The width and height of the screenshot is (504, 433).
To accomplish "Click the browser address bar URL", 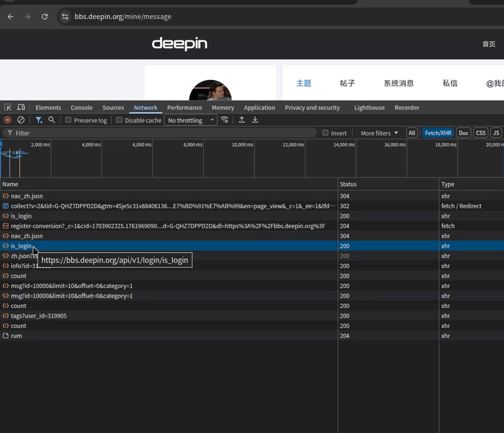I will click(x=123, y=17).
